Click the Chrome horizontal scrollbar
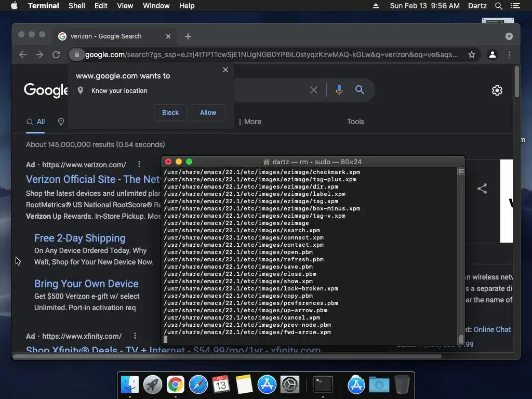This screenshot has width=532, height=399. point(228,356)
